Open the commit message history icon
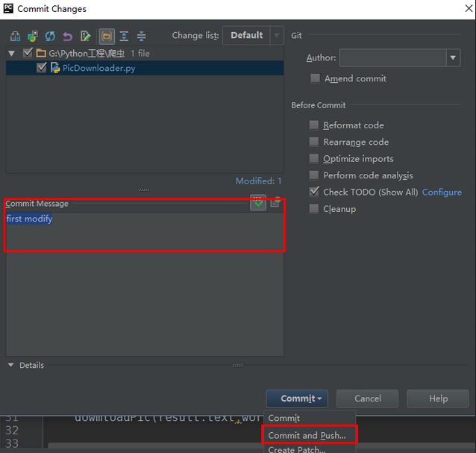Viewport: 476px width, 453px height. pyautogui.click(x=275, y=203)
